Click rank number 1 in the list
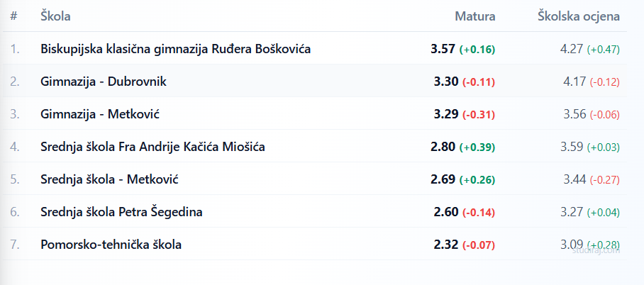Viewport: 644px width, 285px height. 15,49
